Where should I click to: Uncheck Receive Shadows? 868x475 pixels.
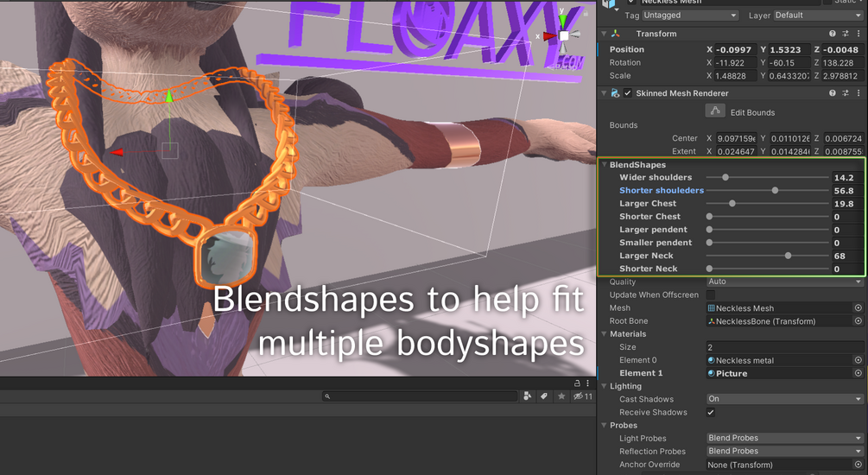pyautogui.click(x=711, y=412)
